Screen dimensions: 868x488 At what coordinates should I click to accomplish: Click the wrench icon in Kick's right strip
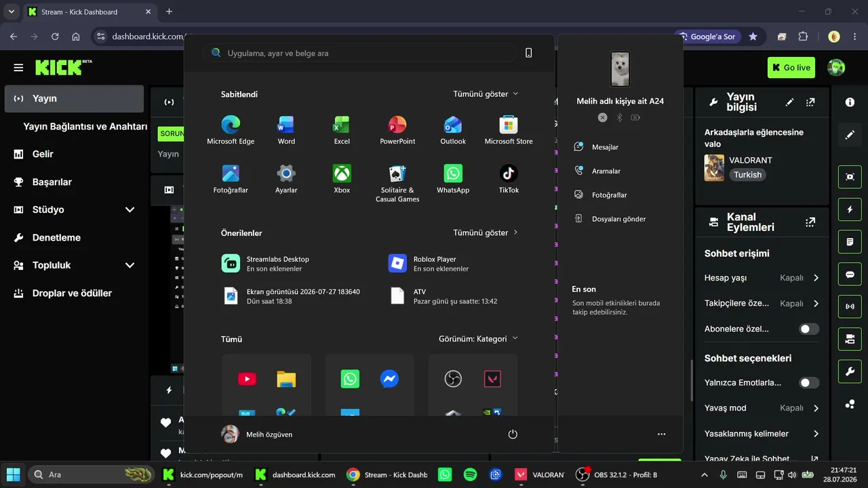(850, 371)
